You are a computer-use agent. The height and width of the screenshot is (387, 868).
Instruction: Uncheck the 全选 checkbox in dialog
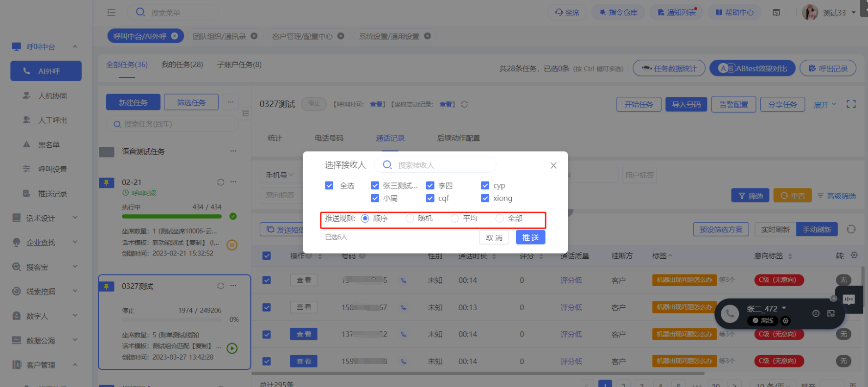pos(329,186)
